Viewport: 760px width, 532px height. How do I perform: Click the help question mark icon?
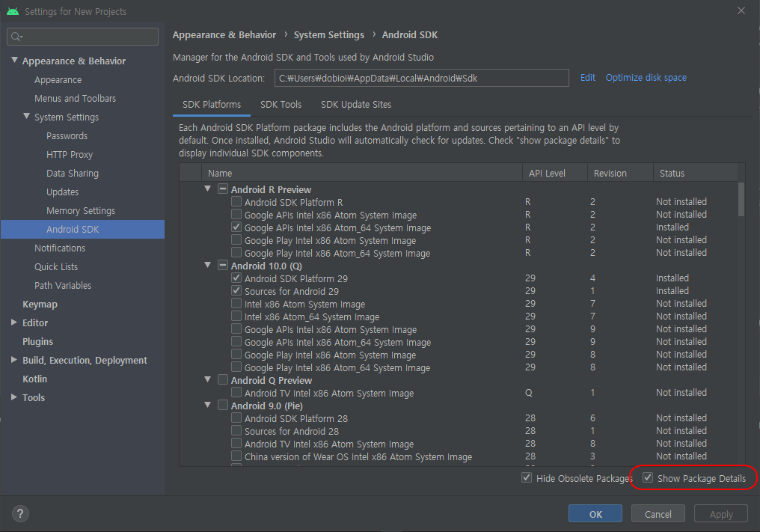[x=20, y=513]
